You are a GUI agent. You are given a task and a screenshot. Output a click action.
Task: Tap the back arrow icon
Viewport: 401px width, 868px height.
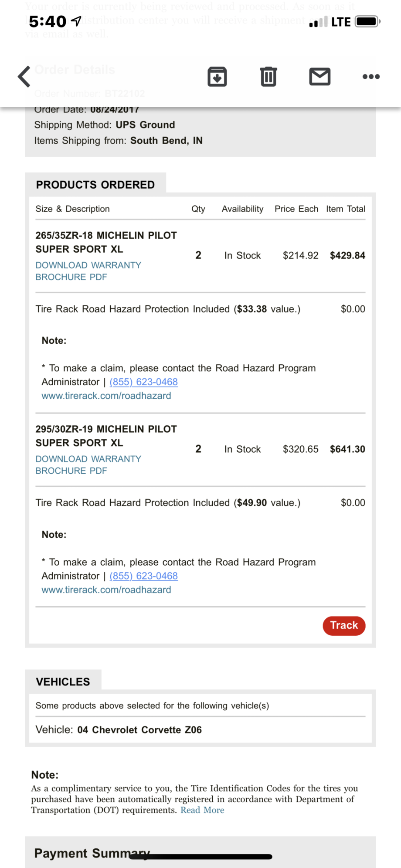[x=24, y=77]
